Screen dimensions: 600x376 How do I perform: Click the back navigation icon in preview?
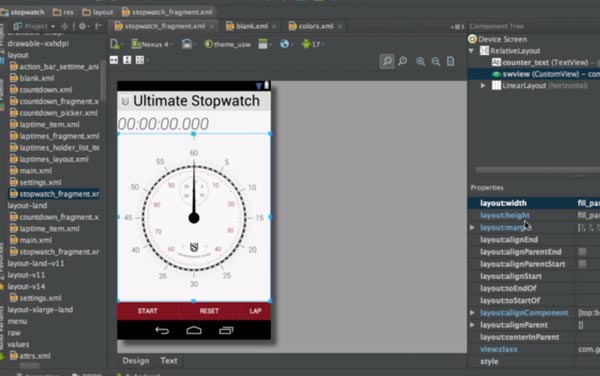[x=162, y=330]
